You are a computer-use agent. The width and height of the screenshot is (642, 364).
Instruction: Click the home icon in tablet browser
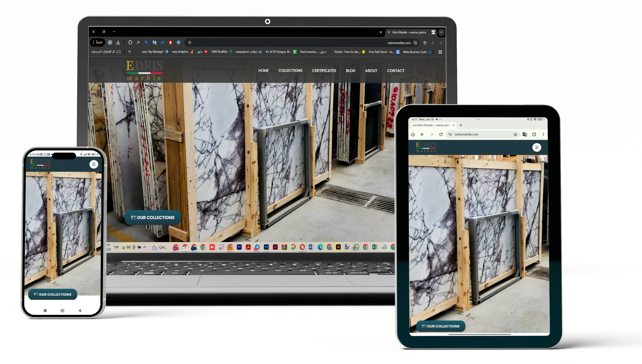tap(413, 134)
